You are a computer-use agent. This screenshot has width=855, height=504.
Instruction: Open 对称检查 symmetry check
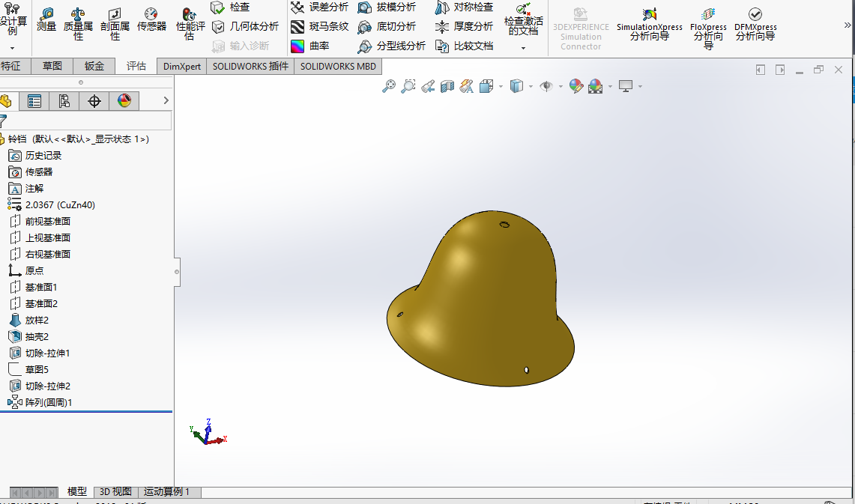tap(464, 7)
